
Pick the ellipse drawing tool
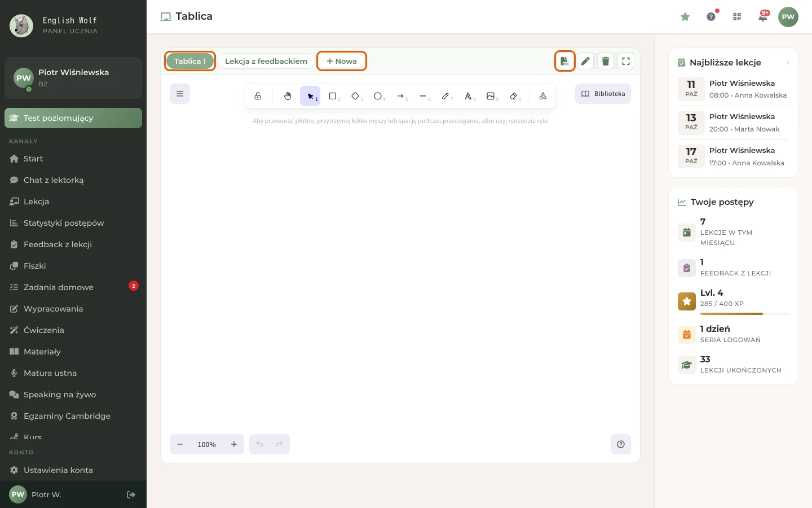tap(378, 96)
